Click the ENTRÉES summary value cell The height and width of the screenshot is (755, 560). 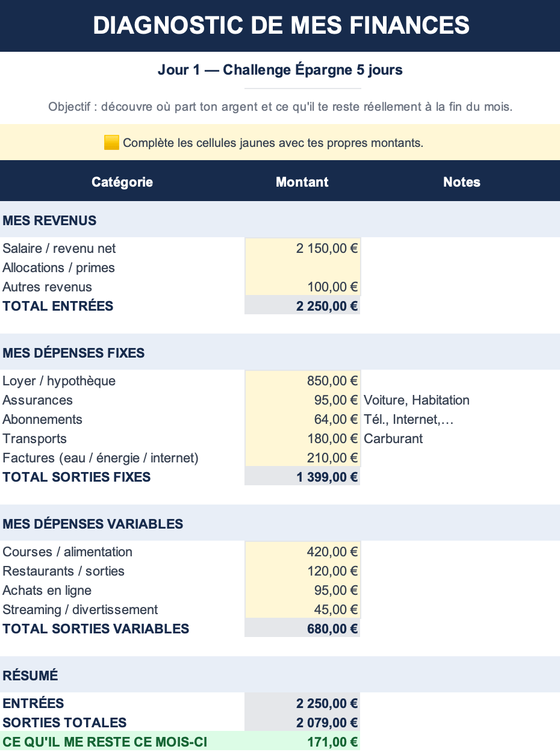(302, 703)
